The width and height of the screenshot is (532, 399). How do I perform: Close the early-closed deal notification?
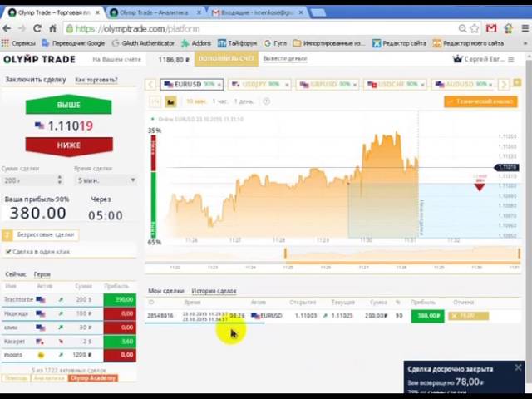(x=518, y=367)
